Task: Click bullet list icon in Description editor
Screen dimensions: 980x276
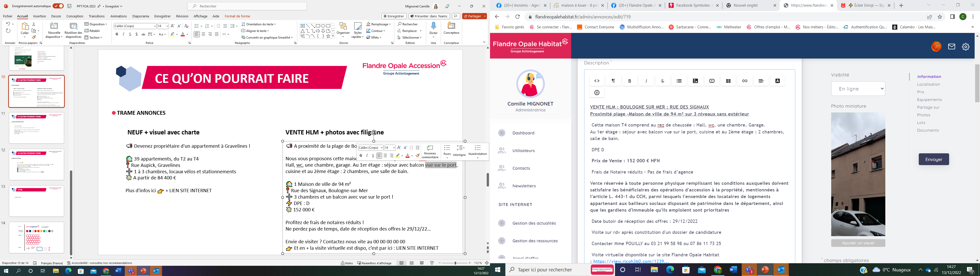Action: (x=679, y=81)
